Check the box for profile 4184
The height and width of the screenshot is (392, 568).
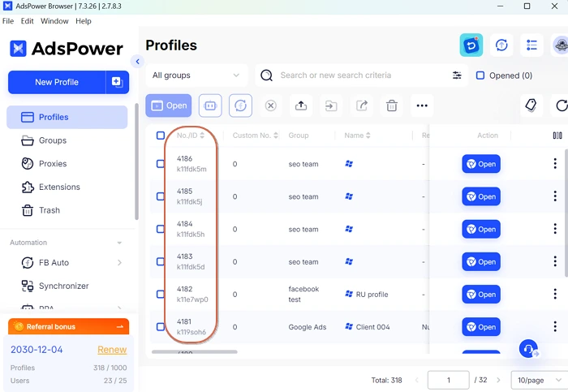(161, 229)
